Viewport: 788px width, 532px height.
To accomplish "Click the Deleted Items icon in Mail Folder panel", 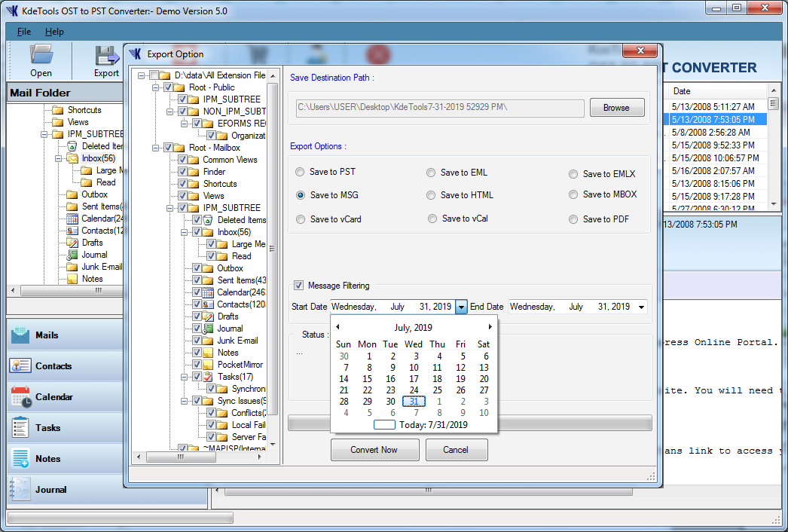I will pyautogui.click(x=72, y=146).
